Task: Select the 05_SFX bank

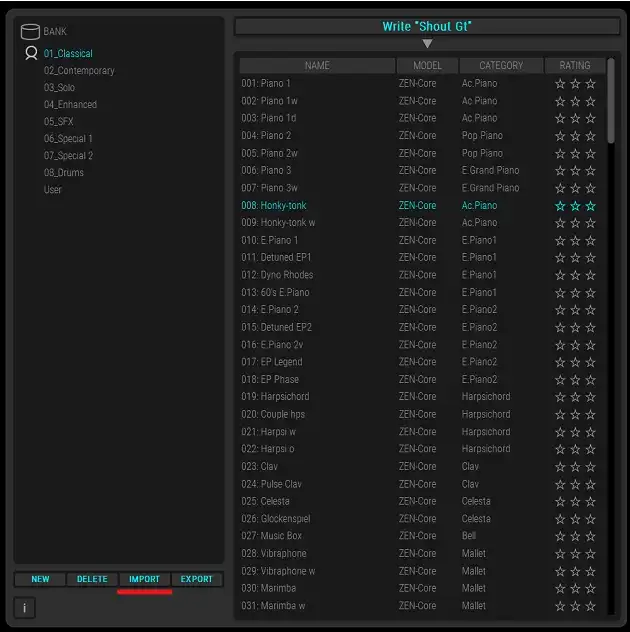Action: (58, 122)
